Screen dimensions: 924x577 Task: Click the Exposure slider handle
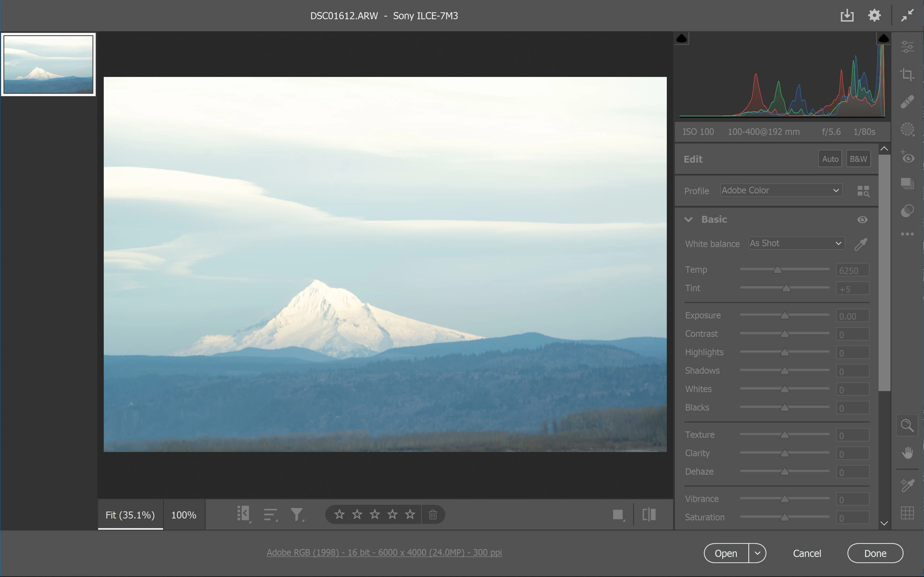coord(785,315)
